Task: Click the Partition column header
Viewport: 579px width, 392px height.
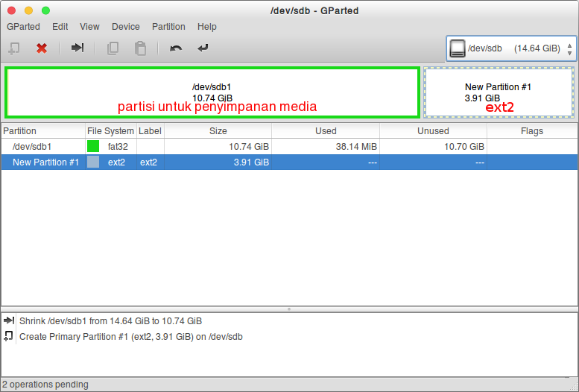Action: (x=42, y=130)
